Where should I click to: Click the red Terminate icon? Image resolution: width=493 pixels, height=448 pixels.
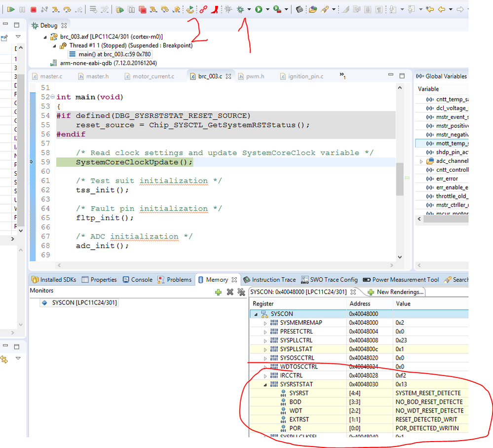(x=34, y=9)
